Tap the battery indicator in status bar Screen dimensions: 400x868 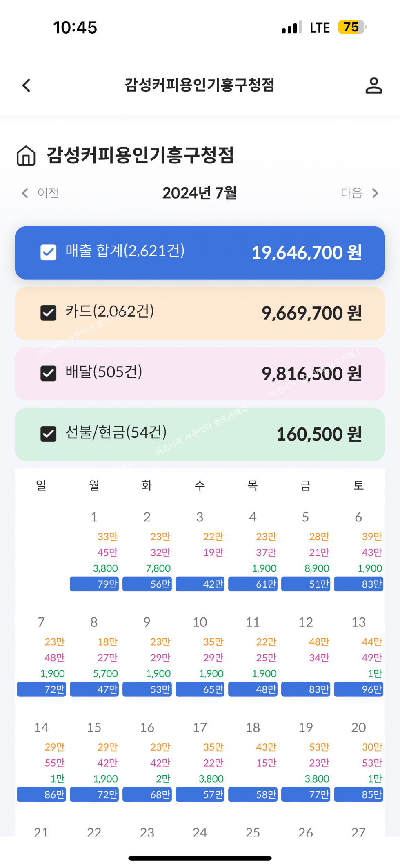(x=352, y=27)
